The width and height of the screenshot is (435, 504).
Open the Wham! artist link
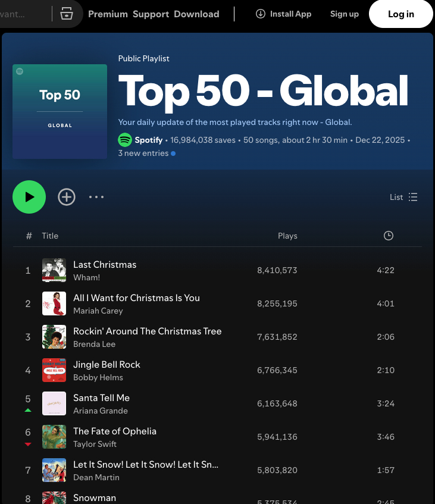86,278
